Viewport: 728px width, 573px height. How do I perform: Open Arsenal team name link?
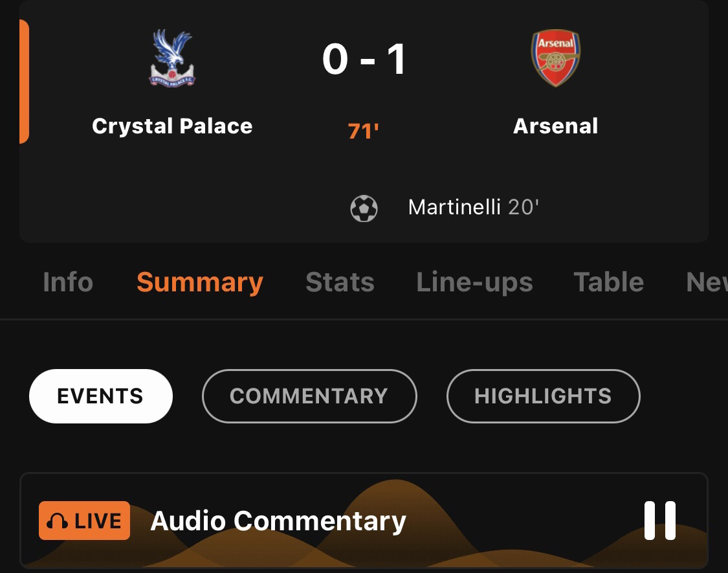tap(555, 126)
